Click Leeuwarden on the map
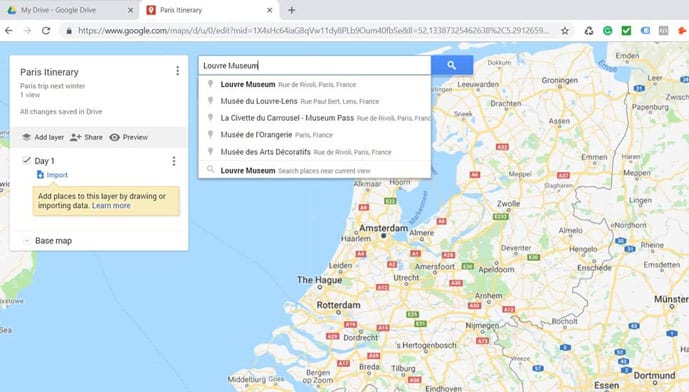 (x=478, y=84)
